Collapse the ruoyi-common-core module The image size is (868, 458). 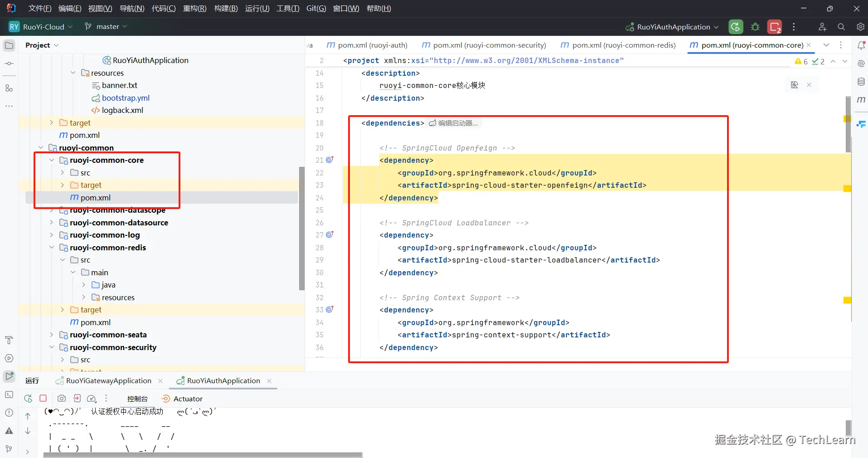(52, 160)
